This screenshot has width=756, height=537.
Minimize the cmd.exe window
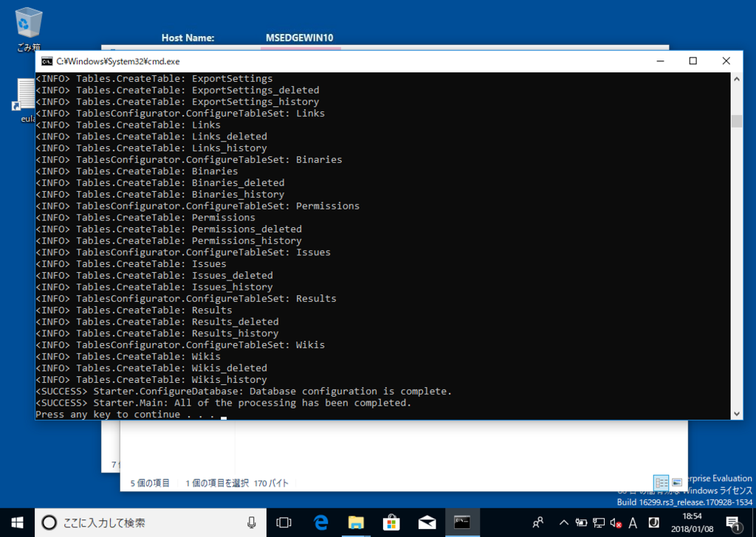(x=660, y=61)
